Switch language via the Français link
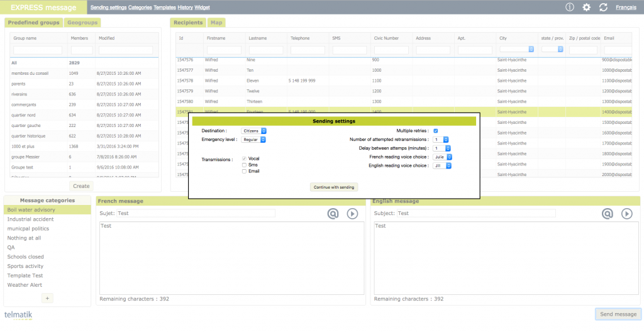The width and height of the screenshot is (644, 332). point(625,8)
